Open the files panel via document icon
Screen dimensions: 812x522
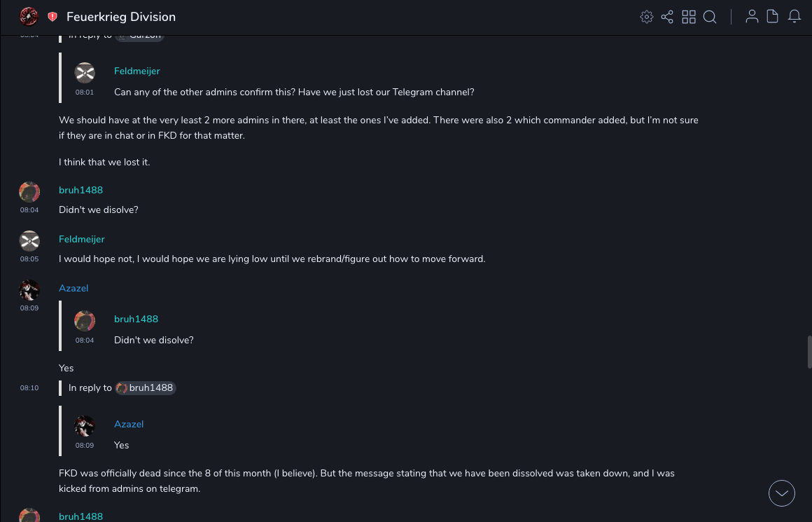tap(773, 17)
